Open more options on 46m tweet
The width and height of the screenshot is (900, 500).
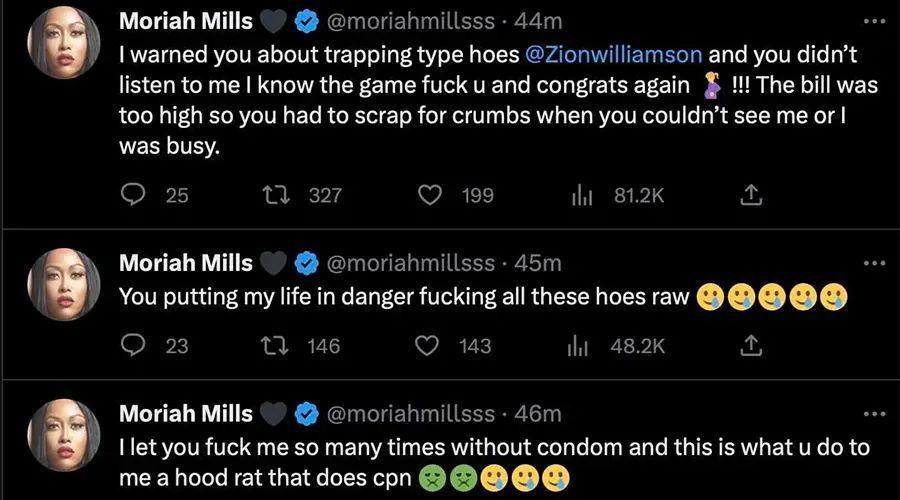pos(874,412)
